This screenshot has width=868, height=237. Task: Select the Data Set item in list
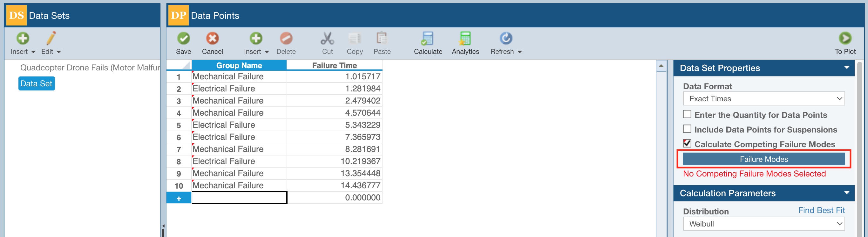pos(37,83)
